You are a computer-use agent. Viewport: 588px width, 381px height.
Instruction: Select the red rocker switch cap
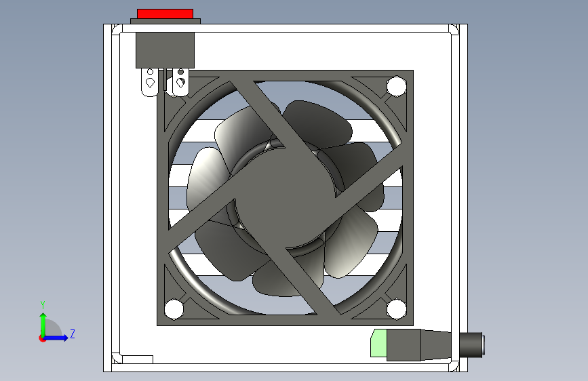pos(165,14)
